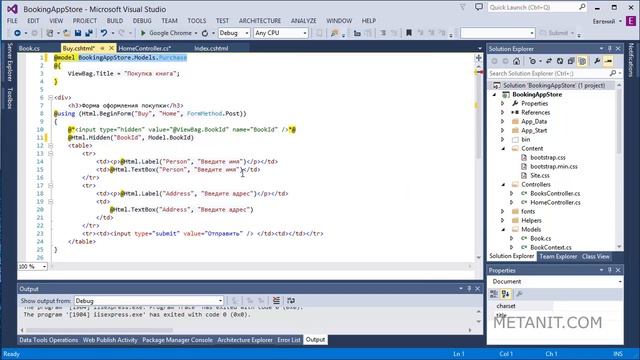The image size is (640, 360).
Task: Click the Undo arrow icon
Action: [104, 33]
